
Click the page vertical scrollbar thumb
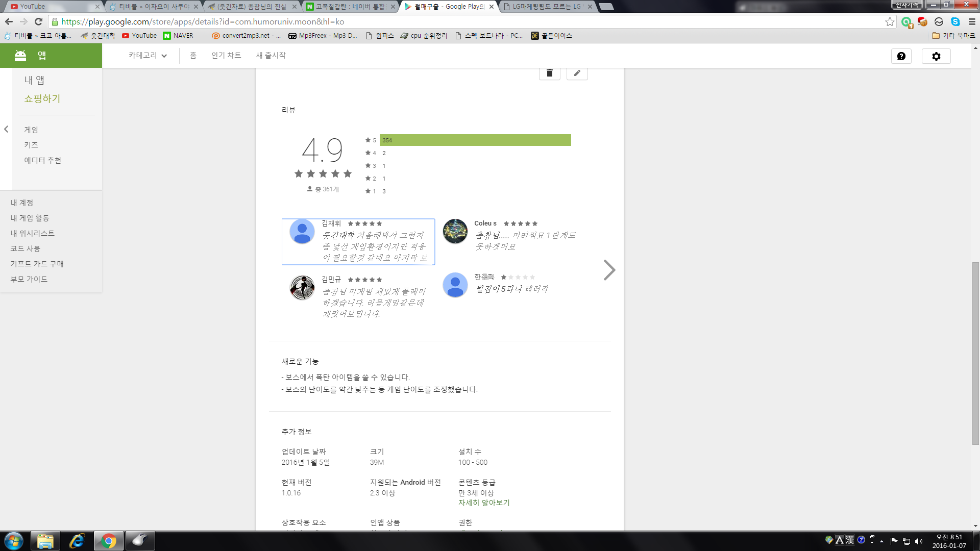click(x=975, y=352)
